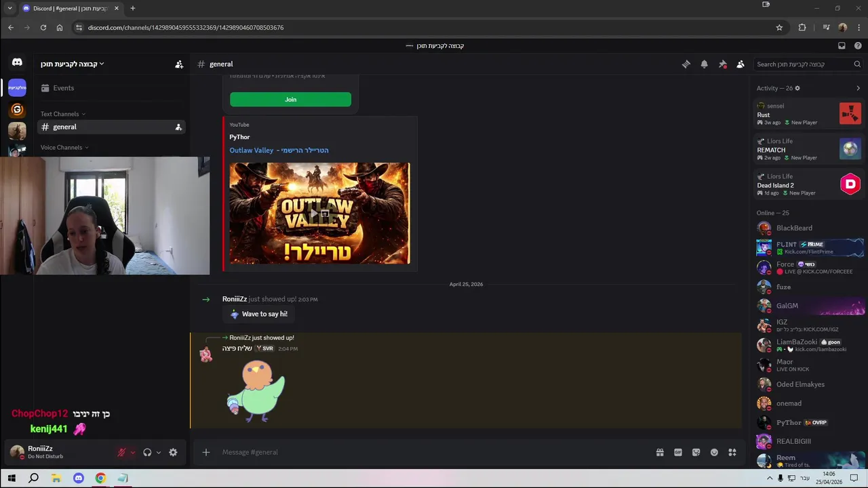Select the selected blue server icon
This screenshot has height=488, width=868.
(x=17, y=87)
